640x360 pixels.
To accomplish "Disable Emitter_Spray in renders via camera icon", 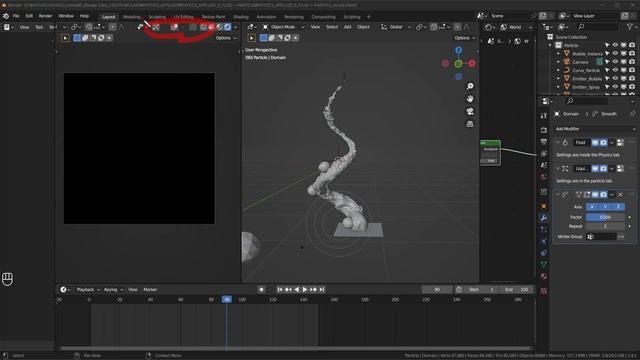I will [632, 87].
